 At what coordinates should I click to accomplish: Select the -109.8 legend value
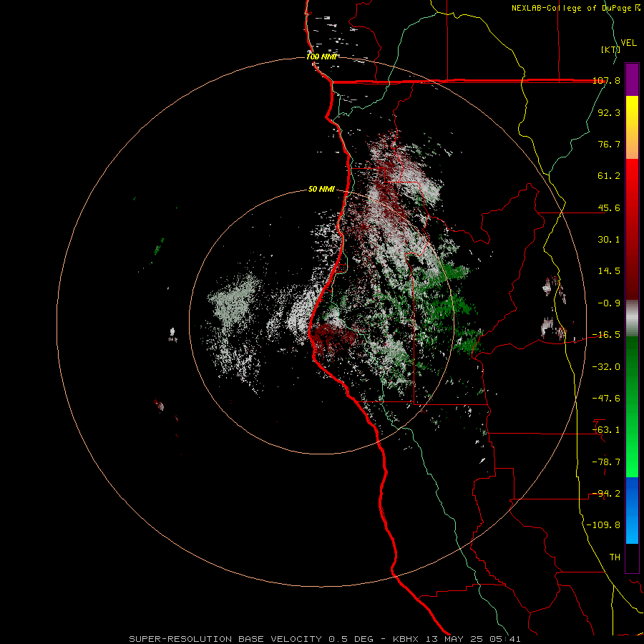coord(603,525)
